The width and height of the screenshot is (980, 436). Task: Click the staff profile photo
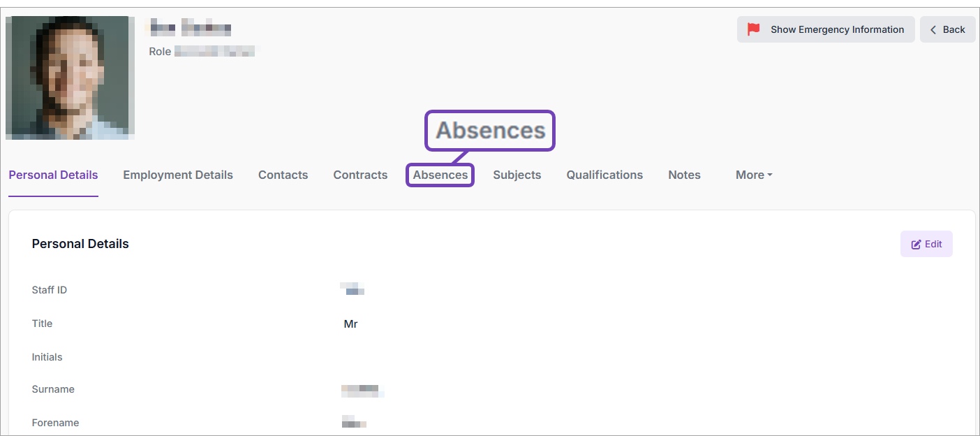(70, 78)
